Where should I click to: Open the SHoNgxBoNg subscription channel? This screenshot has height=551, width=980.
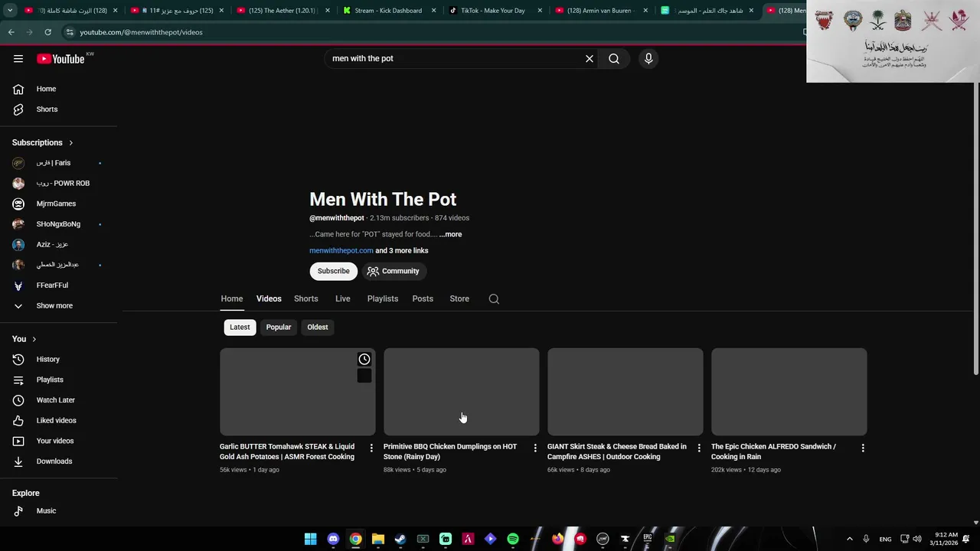click(58, 223)
